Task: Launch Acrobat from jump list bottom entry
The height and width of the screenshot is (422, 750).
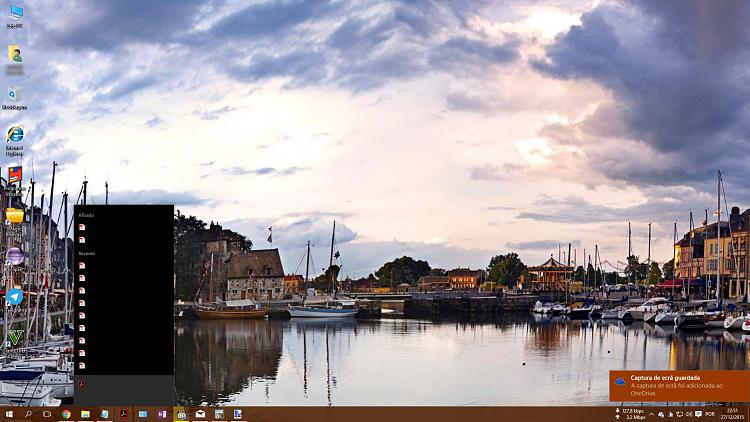Action: click(124, 385)
